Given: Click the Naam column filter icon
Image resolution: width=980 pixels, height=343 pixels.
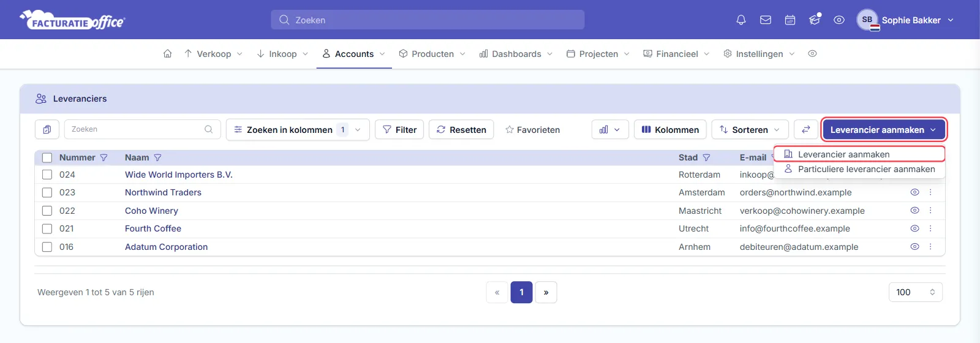Looking at the screenshot, I should (157, 157).
